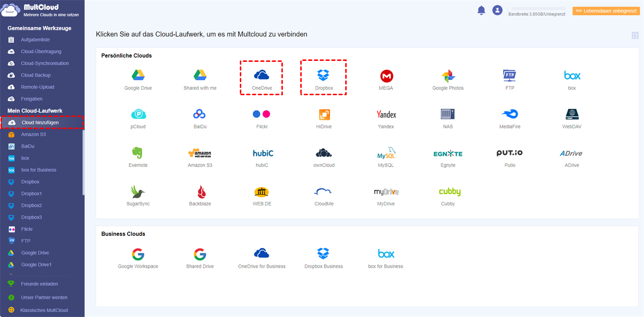Viewport: 644px width, 317px height.
Task: Connect an FTP server
Action: pyautogui.click(x=510, y=80)
